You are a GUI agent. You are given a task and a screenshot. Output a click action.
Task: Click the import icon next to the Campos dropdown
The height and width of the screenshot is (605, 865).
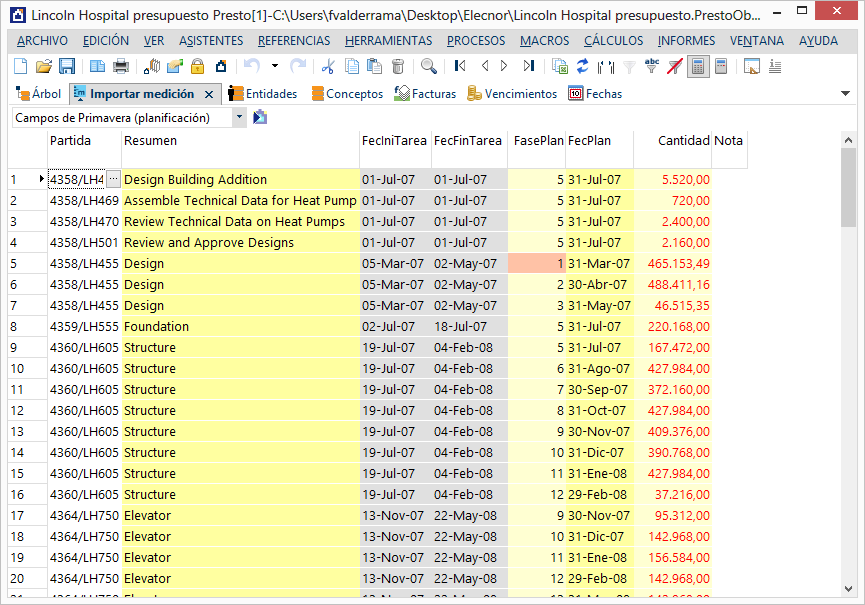(260, 117)
